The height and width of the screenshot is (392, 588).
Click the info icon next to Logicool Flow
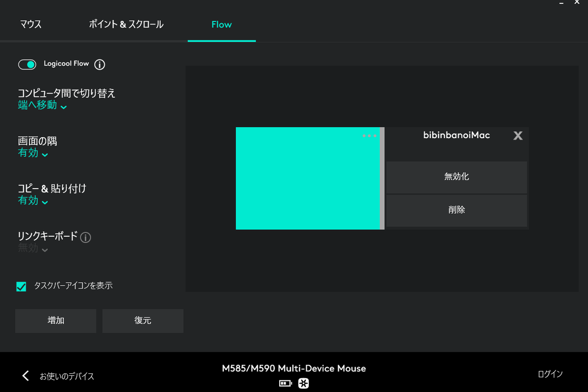click(99, 64)
